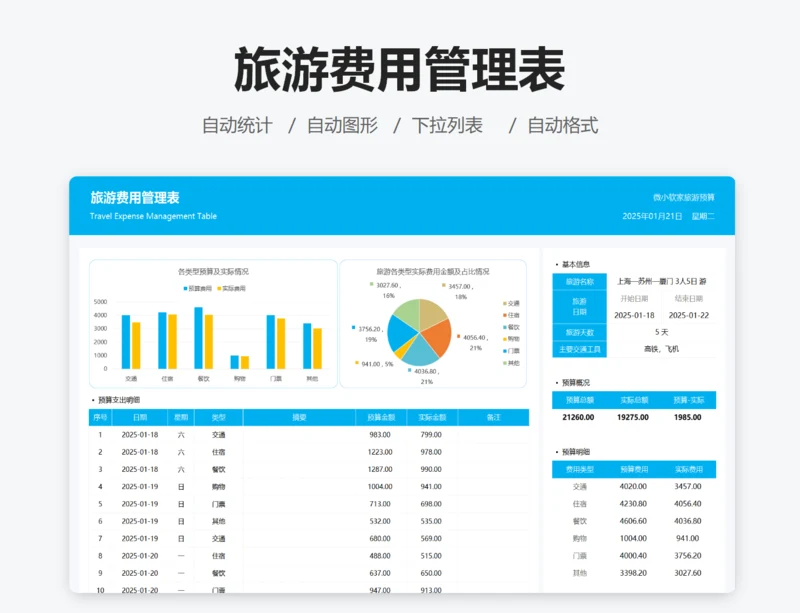The image size is (800, 613).
Task: Click pie data label 3027.60, 16%
Action: click(x=388, y=290)
